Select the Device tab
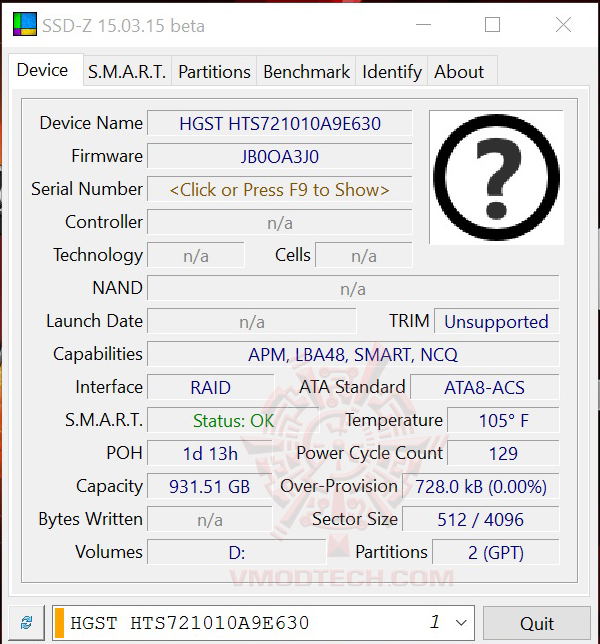Image resolution: width=600 pixels, height=644 pixels. point(42,70)
